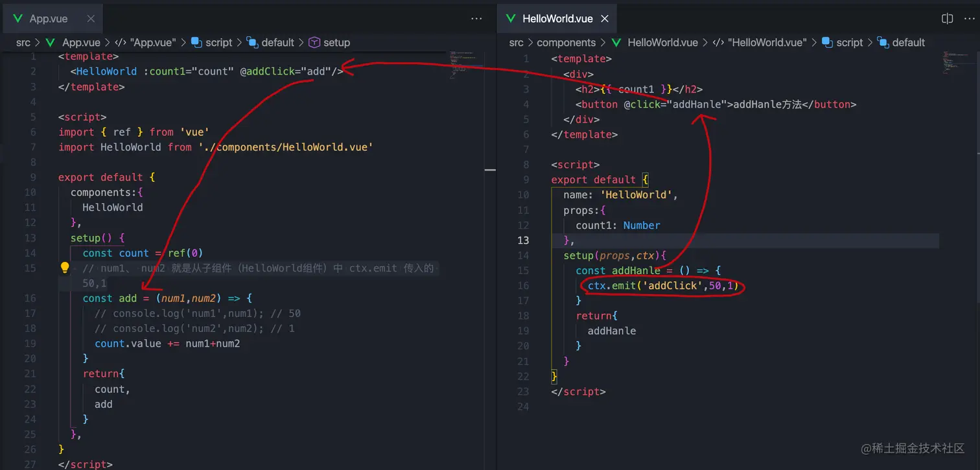Click count.value += num1+num2 line

point(167,344)
